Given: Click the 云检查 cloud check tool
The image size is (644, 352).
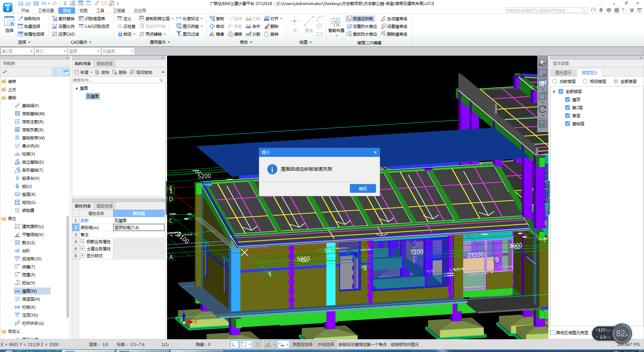Looking at the screenshot, I should coord(126,26).
